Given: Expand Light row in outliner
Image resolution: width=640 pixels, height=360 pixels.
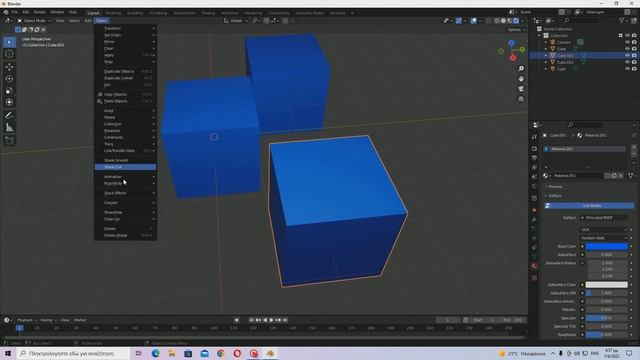Looking at the screenshot, I should point(546,69).
